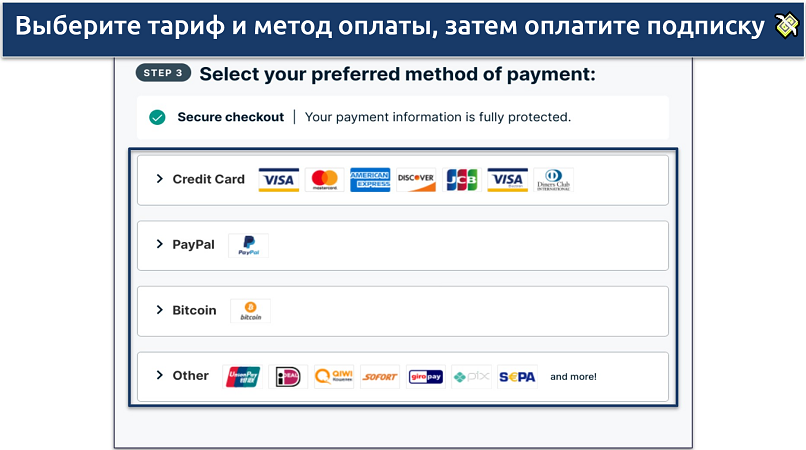Click the 'and more!' text
This screenshot has width=806, height=450.
coord(573,376)
